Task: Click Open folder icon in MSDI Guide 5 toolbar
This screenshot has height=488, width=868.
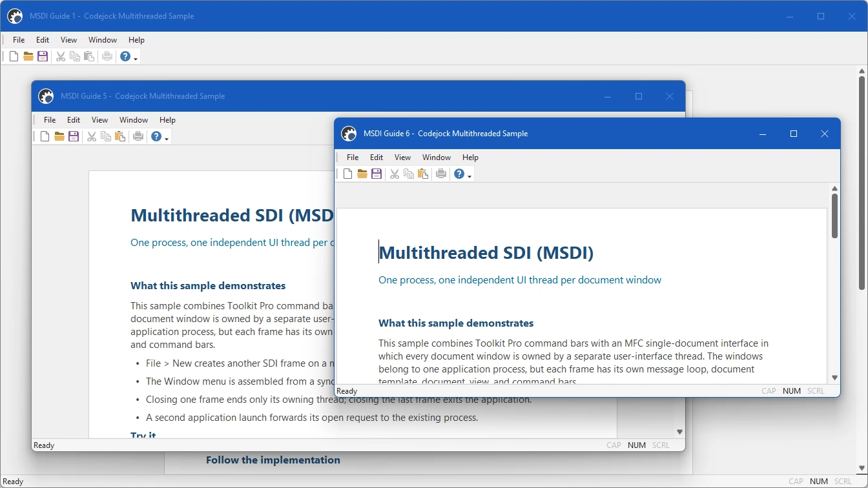Action: point(59,136)
